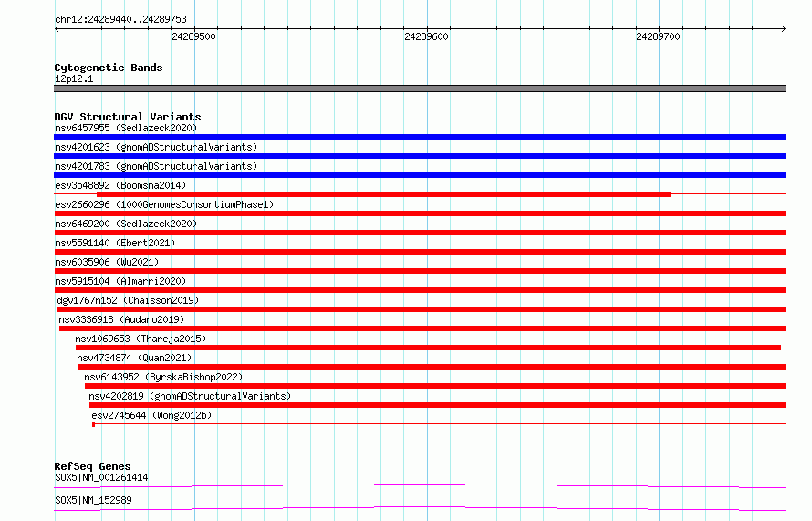This screenshot has width=812, height=521.
Task: Open variant nsv5915104 (Almarri2020) label
Action: click(120, 281)
